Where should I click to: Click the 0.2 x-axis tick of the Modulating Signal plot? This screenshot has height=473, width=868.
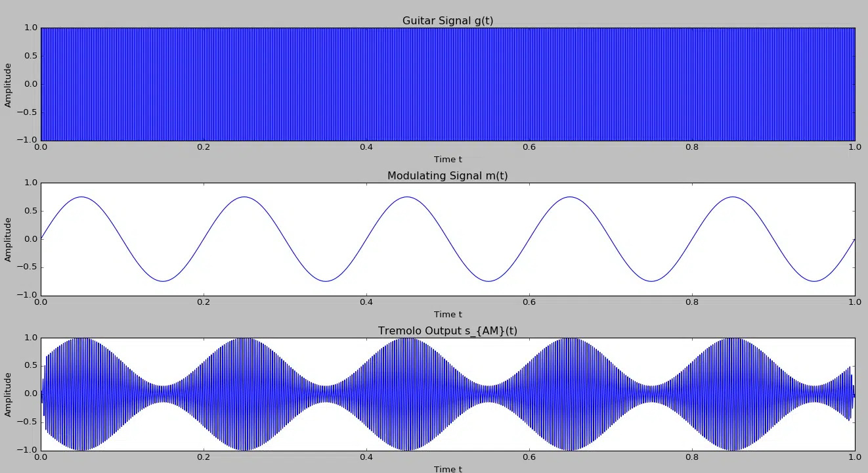204,302
